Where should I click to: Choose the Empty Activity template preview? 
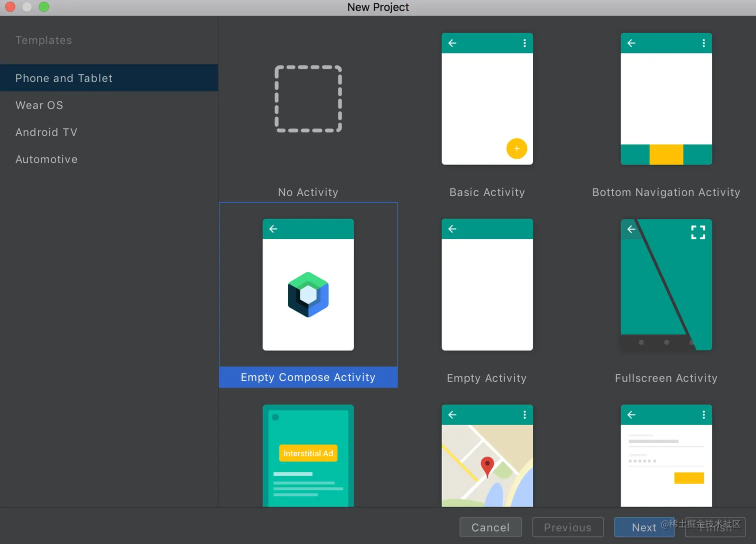(487, 284)
